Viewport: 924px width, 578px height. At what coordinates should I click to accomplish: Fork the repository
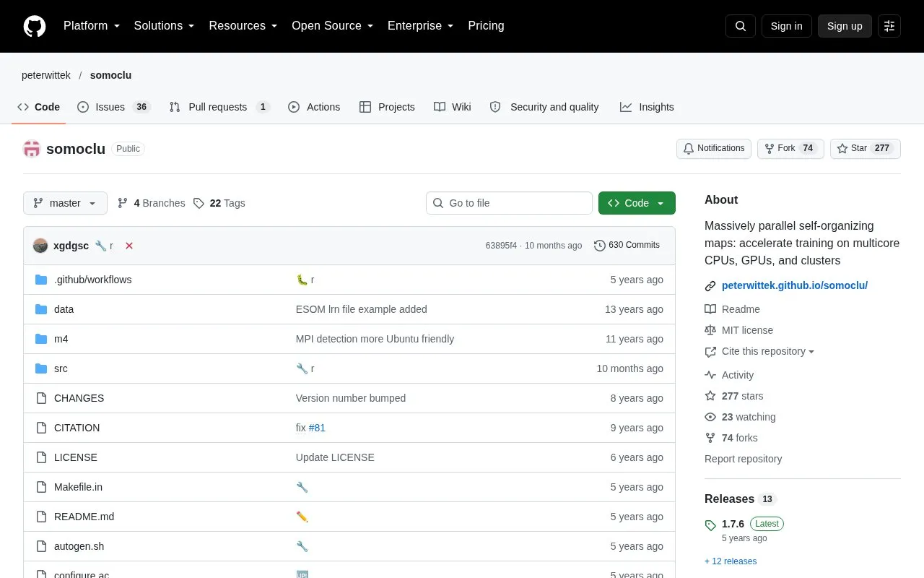790,149
